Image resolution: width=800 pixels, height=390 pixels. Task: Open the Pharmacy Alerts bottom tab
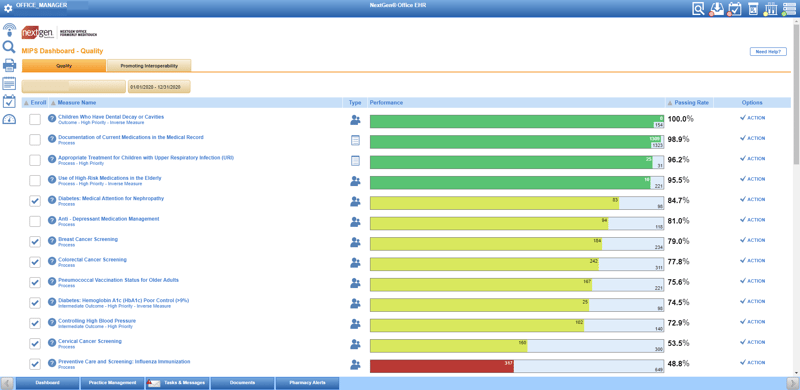307,383
